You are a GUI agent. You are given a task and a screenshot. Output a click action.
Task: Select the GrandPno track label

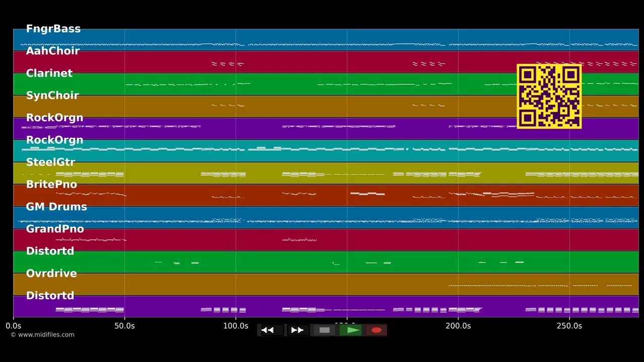[x=55, y=229]
